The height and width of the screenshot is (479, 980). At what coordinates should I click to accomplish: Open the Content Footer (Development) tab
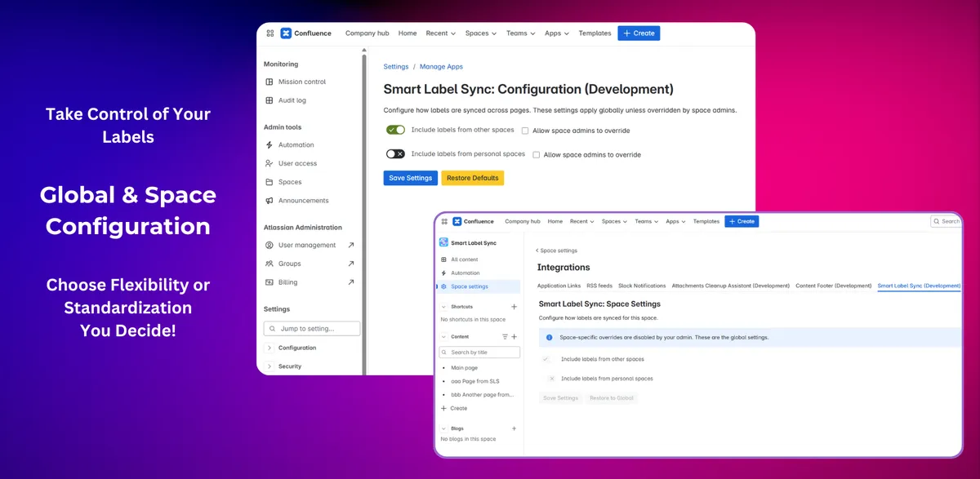click(834, 286)
